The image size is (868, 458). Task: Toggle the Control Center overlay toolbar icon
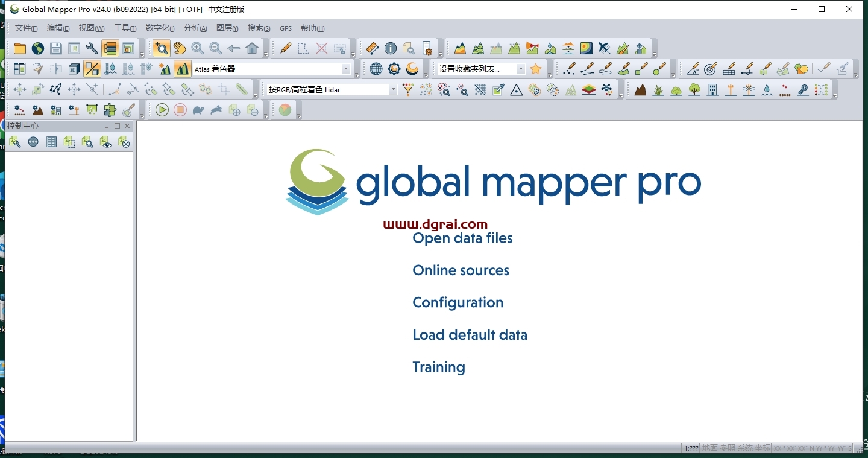(110, 48)
